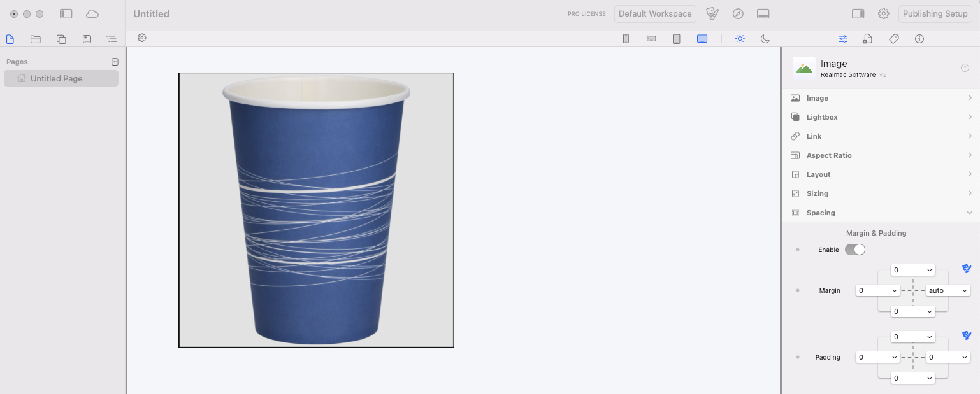Open the stacked components sidebar tab
This screenshot has width=980, height=394.
pos(61,39)
